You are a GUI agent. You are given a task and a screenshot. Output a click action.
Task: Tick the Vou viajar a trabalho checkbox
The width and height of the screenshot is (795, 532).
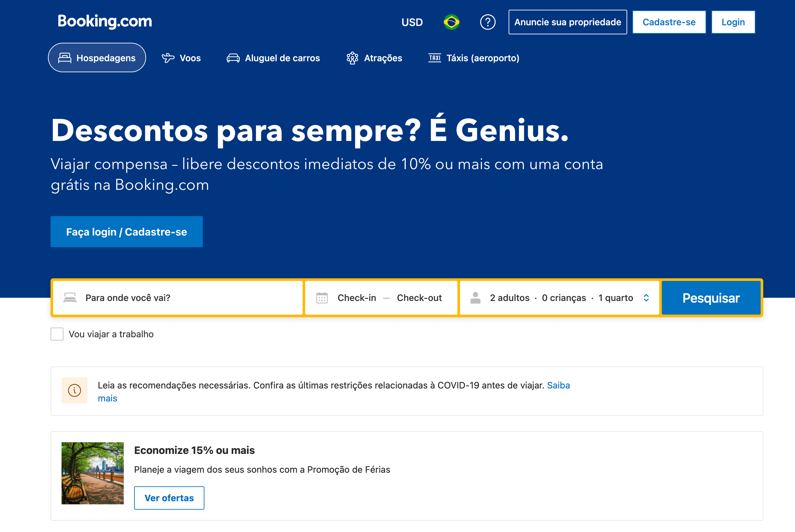[57, 334]
